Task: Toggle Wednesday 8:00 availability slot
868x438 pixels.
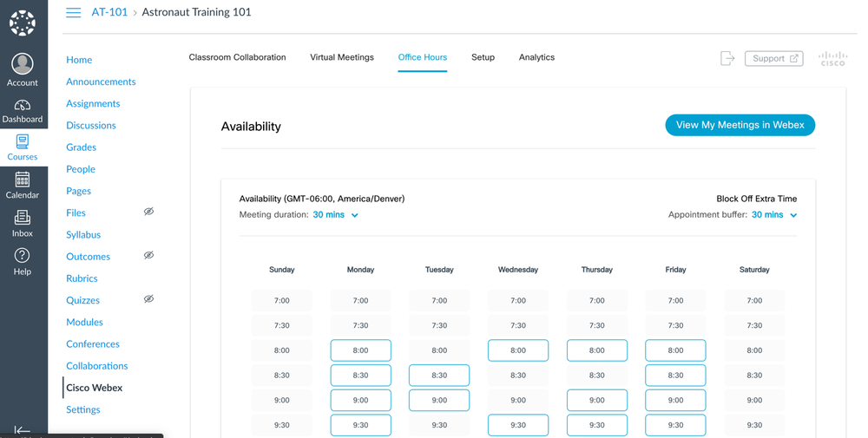Action: pos(518,350)
